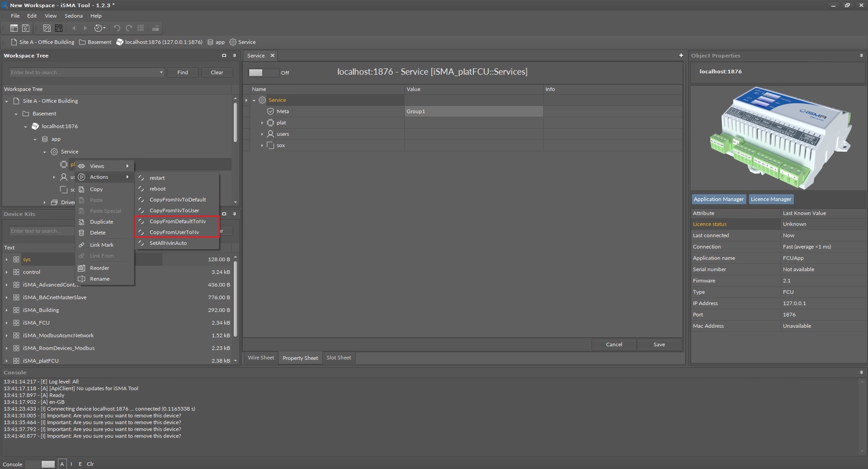Switch to the Wire Sheet tab

tap(261, 358)
